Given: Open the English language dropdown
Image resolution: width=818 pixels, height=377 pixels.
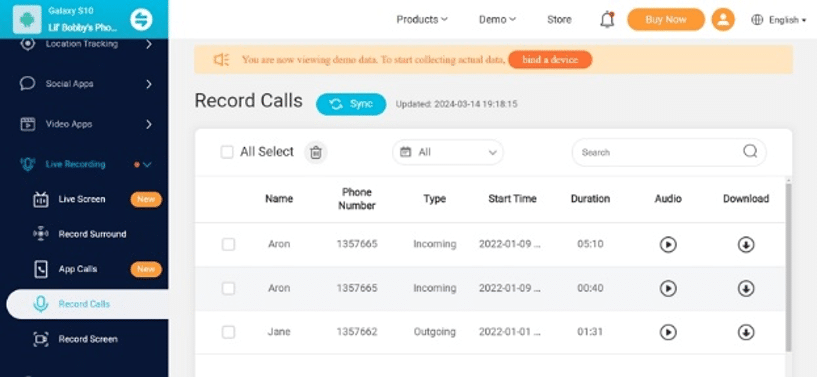Looking at the screenshot, I should click(787, 20).
